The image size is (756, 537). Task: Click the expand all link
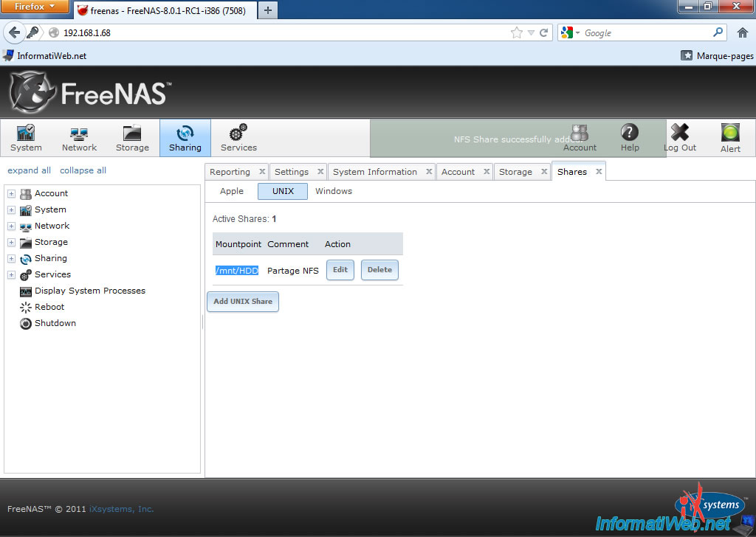pos(29,170)
